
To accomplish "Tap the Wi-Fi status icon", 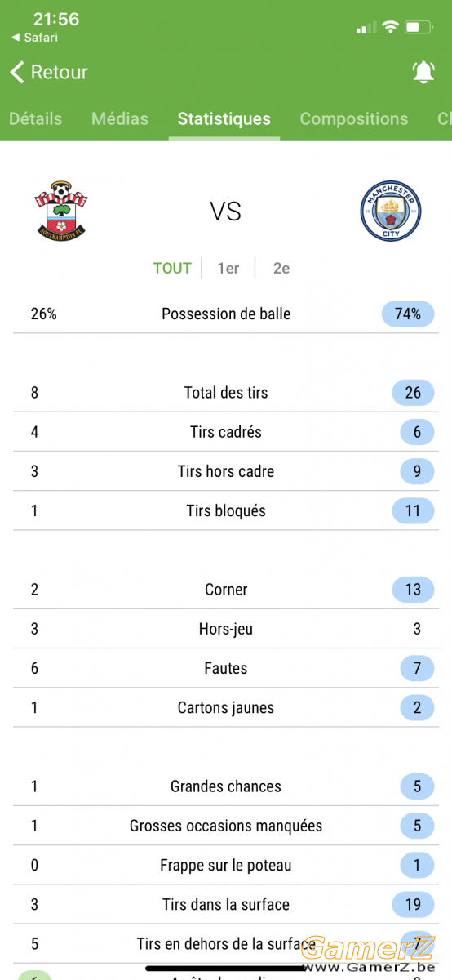I will 390,27.
